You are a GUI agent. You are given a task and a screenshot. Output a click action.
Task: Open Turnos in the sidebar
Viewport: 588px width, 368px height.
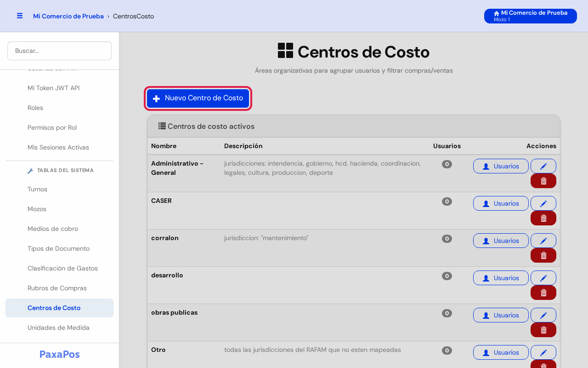(59, 189)
